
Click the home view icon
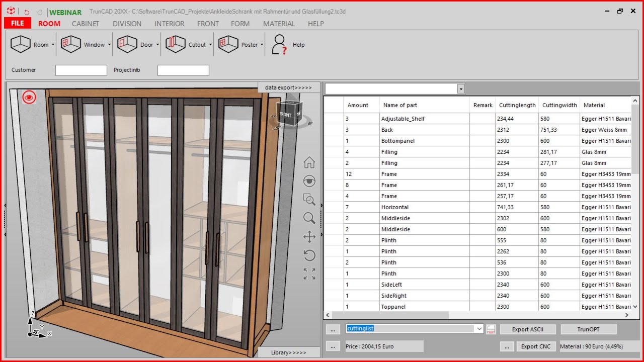[309, 162]
